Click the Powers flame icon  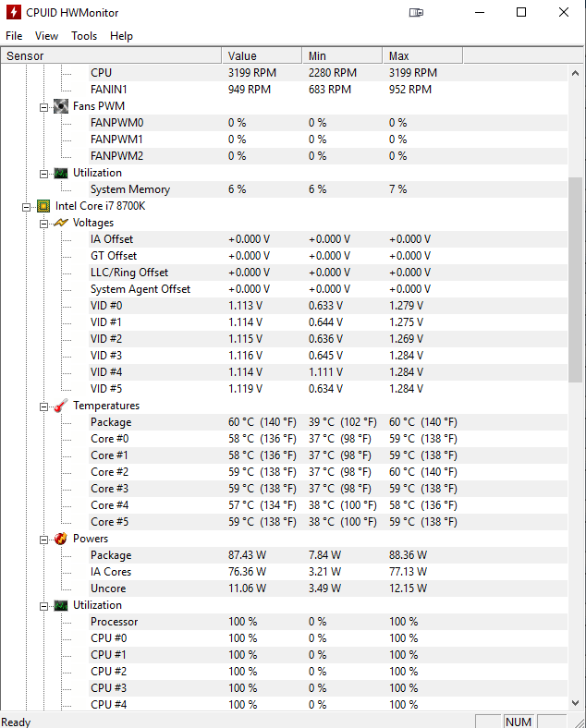[x=61, y=539]
